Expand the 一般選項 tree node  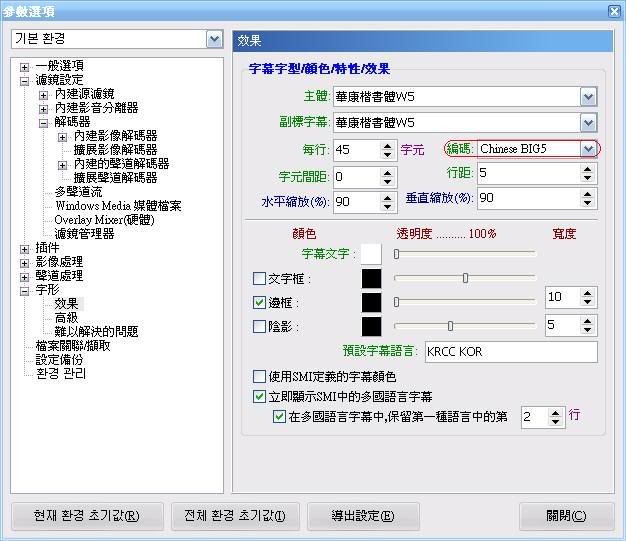tap(25, 66)
